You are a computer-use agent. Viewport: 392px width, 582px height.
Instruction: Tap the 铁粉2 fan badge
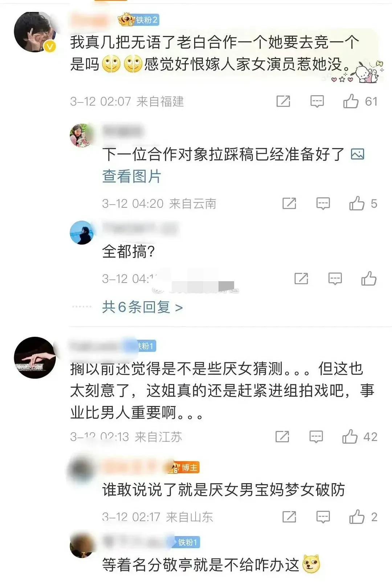click(x=139, y=20)
